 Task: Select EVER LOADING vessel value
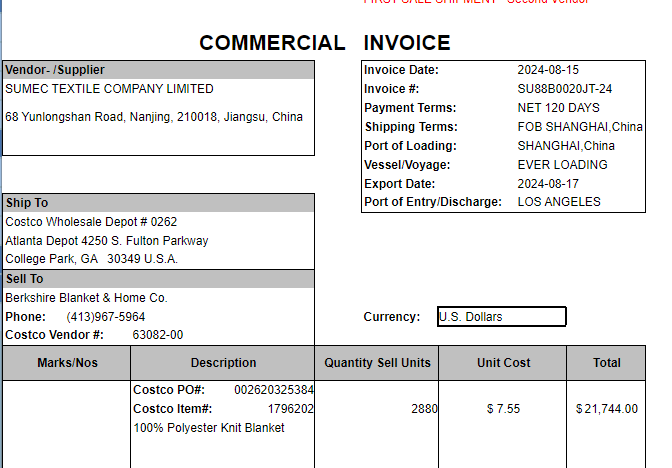[x=562, y=165]
